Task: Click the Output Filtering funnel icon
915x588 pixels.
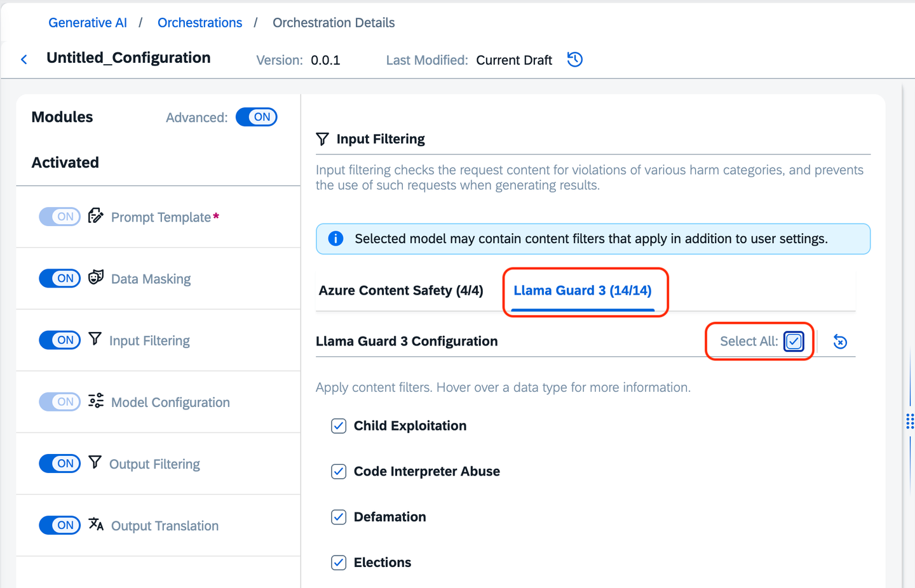Action: [95, 462]
